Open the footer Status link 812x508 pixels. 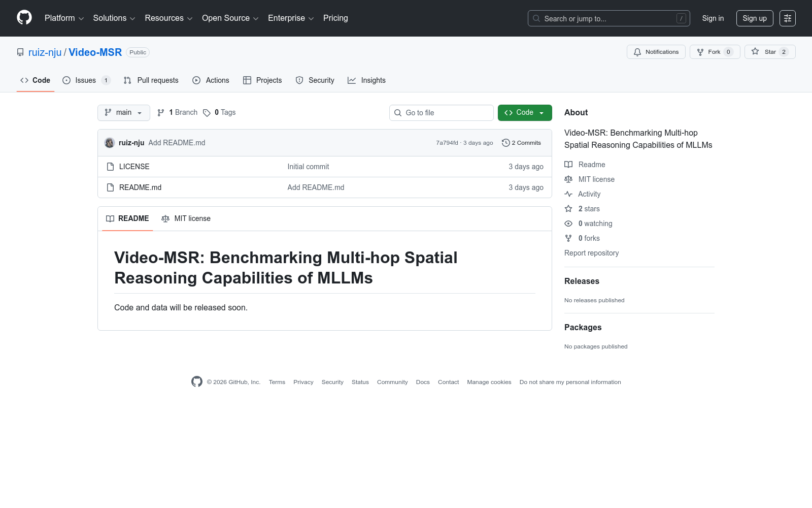(360, 382)
